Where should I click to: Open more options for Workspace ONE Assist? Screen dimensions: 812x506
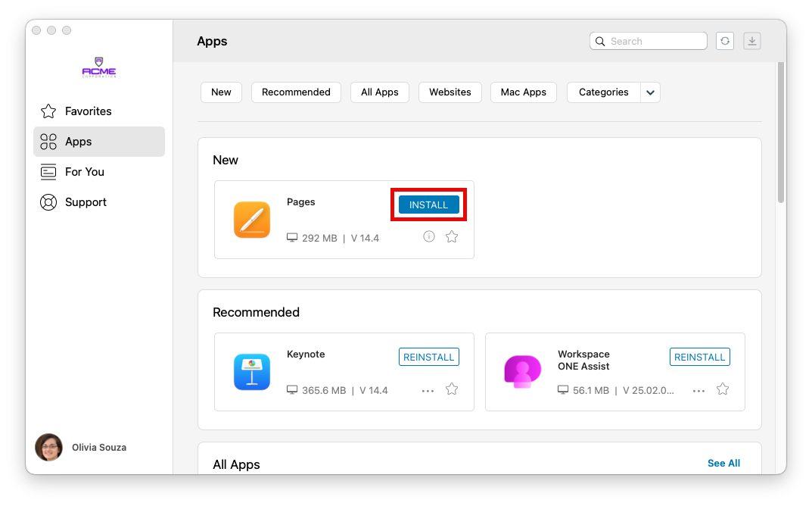698,389
